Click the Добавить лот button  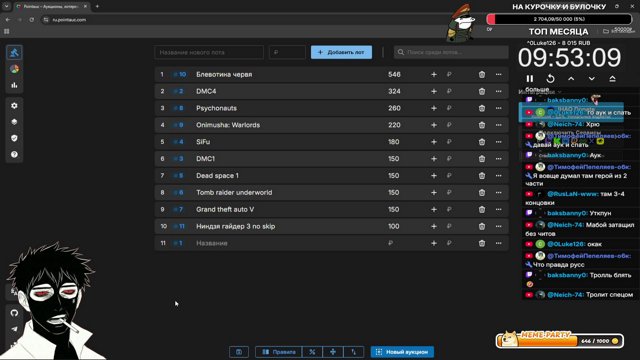(x=341, y=52)
